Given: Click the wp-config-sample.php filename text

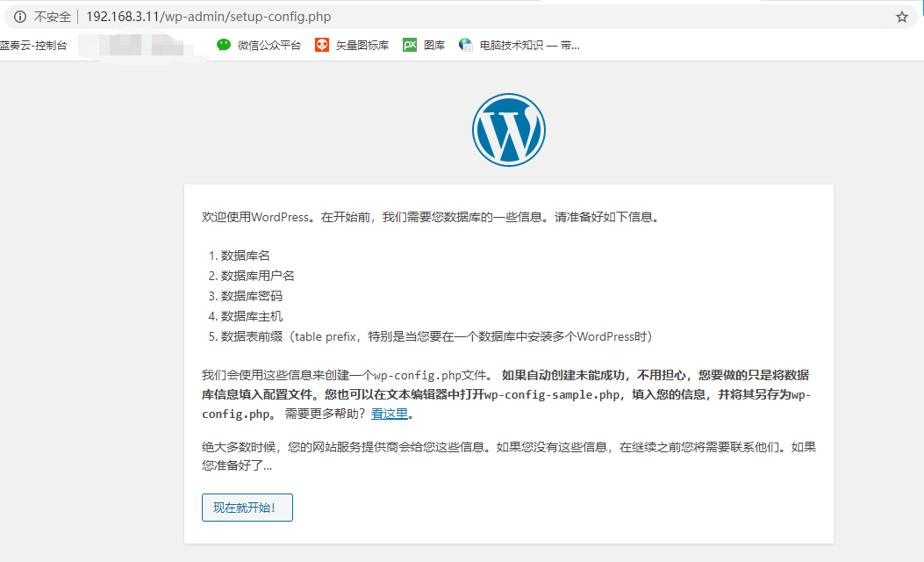Looking at the screenshot, I should pos(552,394).
